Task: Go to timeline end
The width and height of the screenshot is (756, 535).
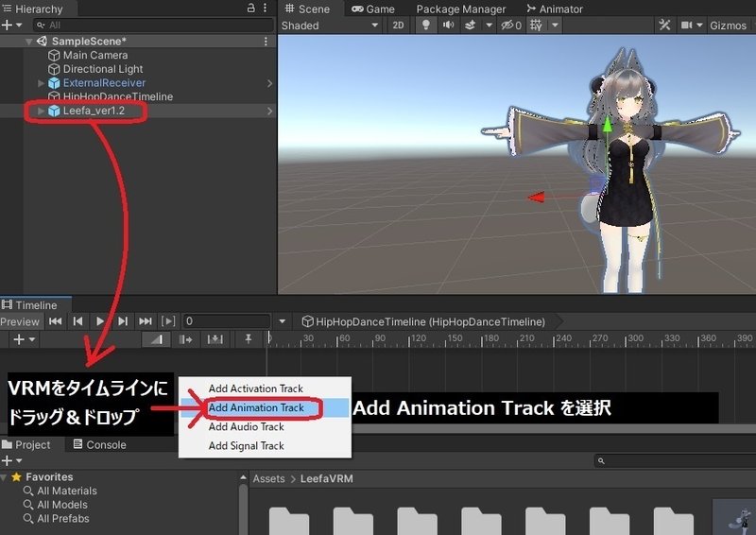Action: (x=146, y=321)
